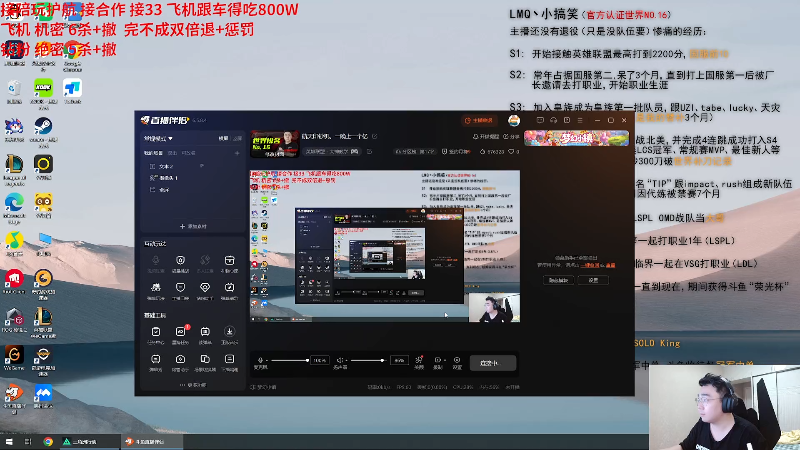Click the 分享 share button

(511, 137)
